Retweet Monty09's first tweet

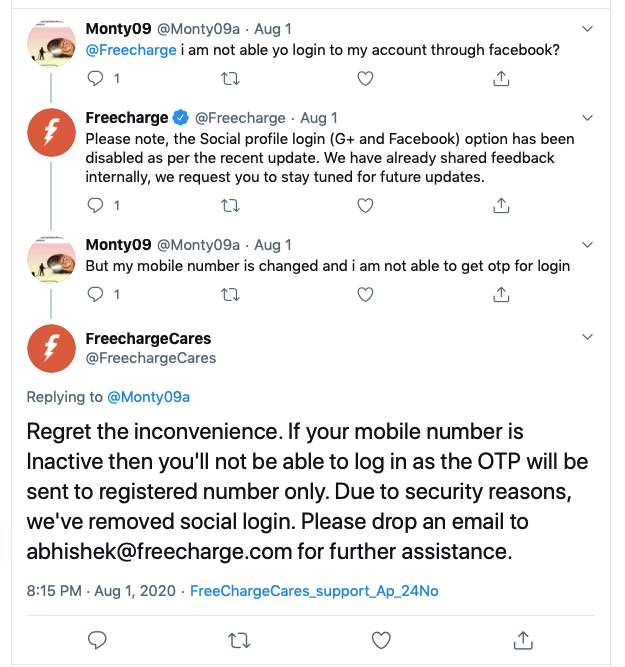[230, 79]
